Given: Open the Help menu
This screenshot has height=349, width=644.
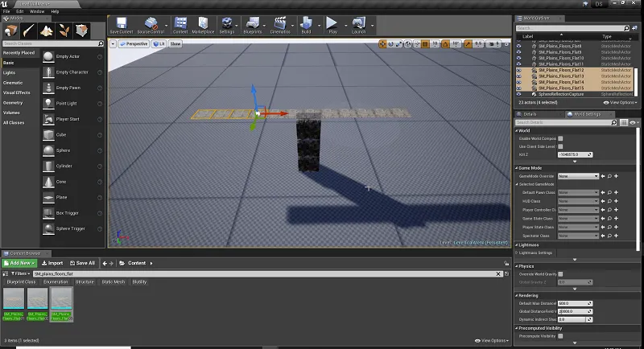Looking at the screenshot, I should (55, 11).
